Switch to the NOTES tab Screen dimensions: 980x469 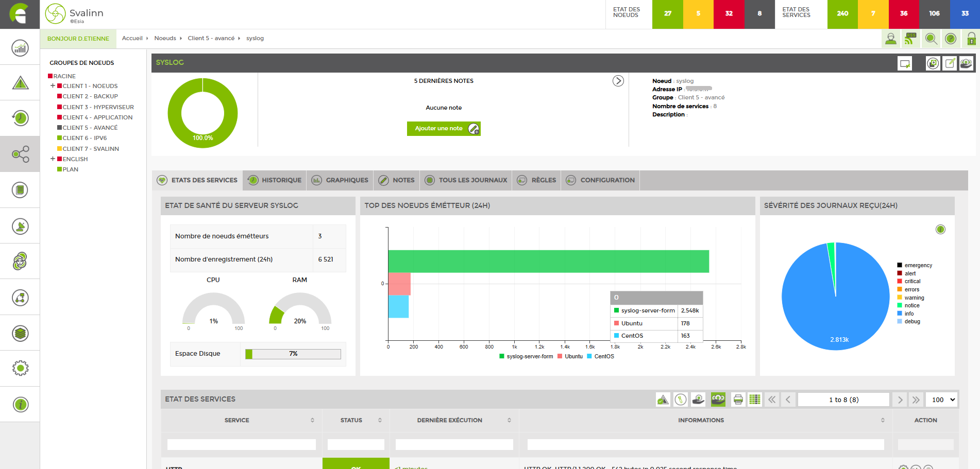[x=396, y=180]
